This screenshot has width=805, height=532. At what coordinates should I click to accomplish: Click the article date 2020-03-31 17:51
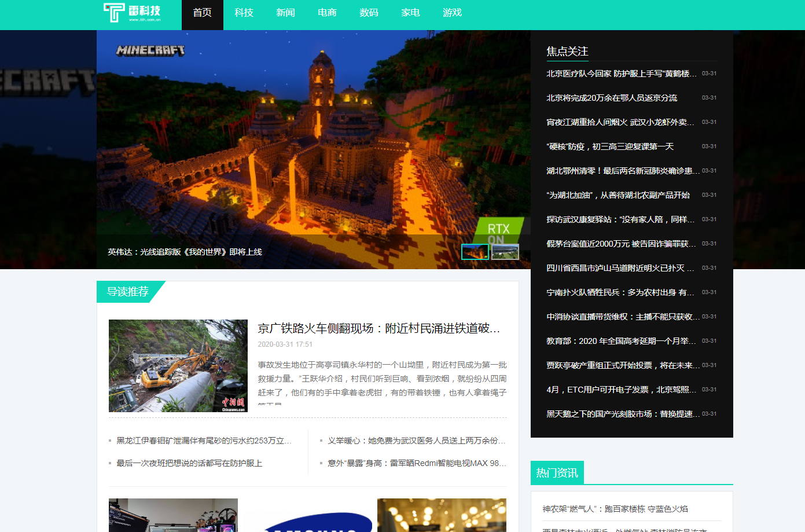285,344
